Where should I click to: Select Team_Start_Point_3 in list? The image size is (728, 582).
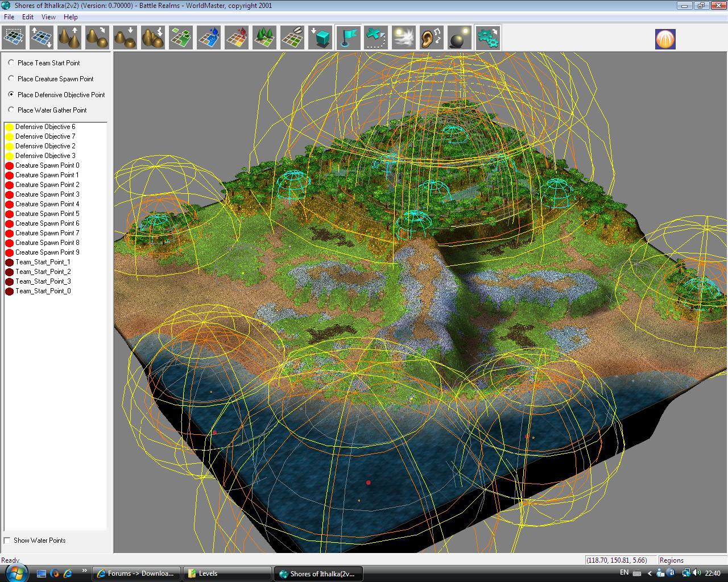(43, 281)
